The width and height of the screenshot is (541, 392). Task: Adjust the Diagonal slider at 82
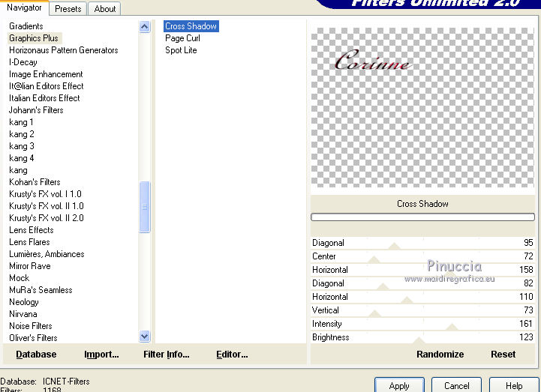(x=422, y=283)
